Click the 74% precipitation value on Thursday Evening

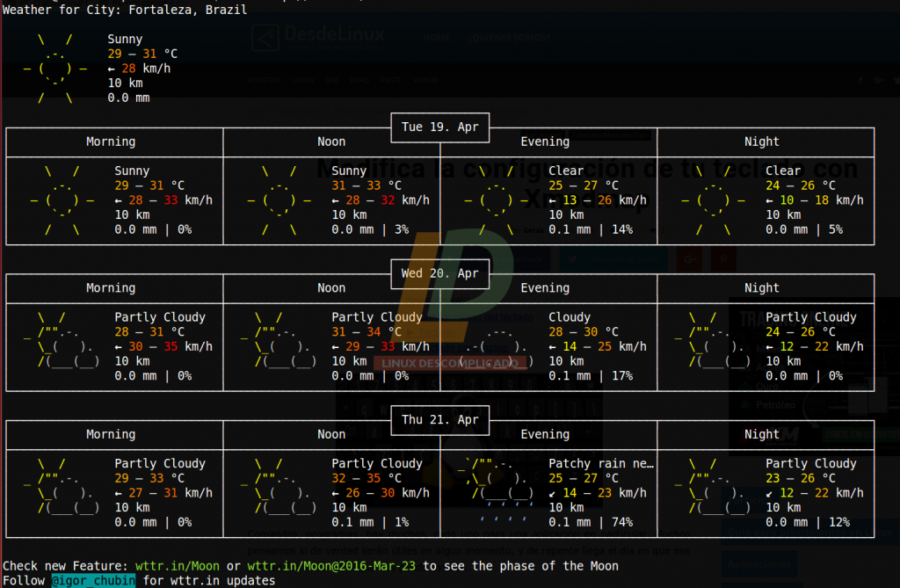tap(621, 522)
